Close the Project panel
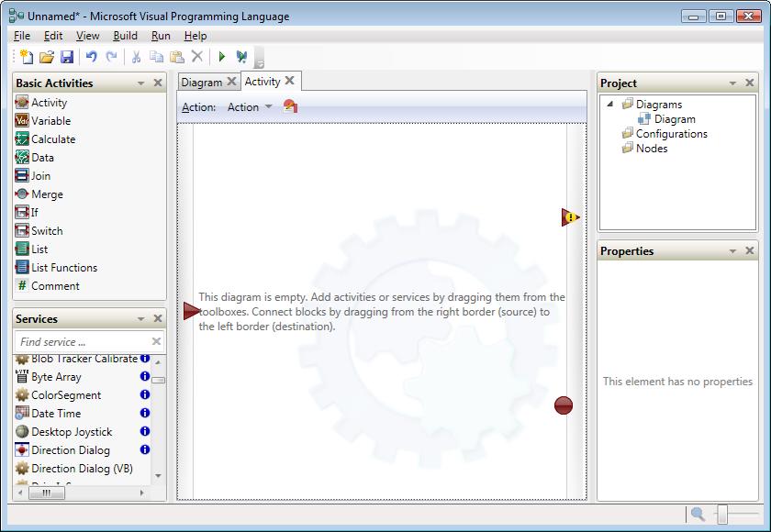This screenshot has width=771, height=532. (749, 83)
